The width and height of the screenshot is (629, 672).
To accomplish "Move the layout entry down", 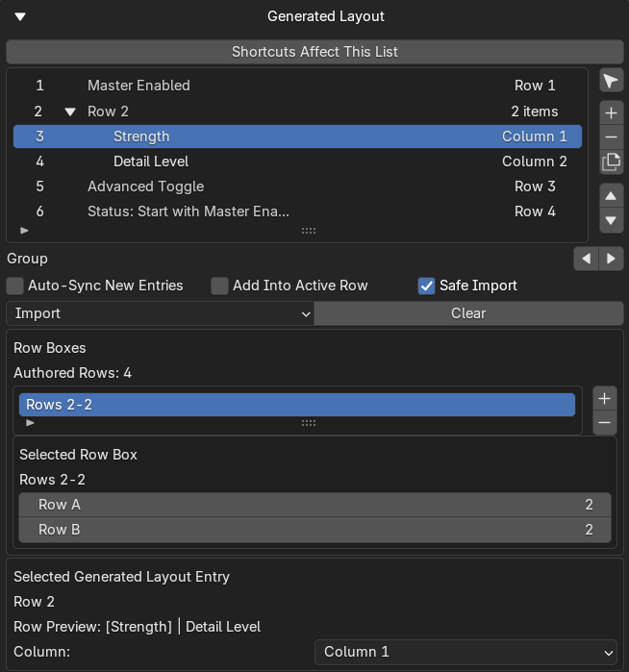I will click(x=611, y=221).
